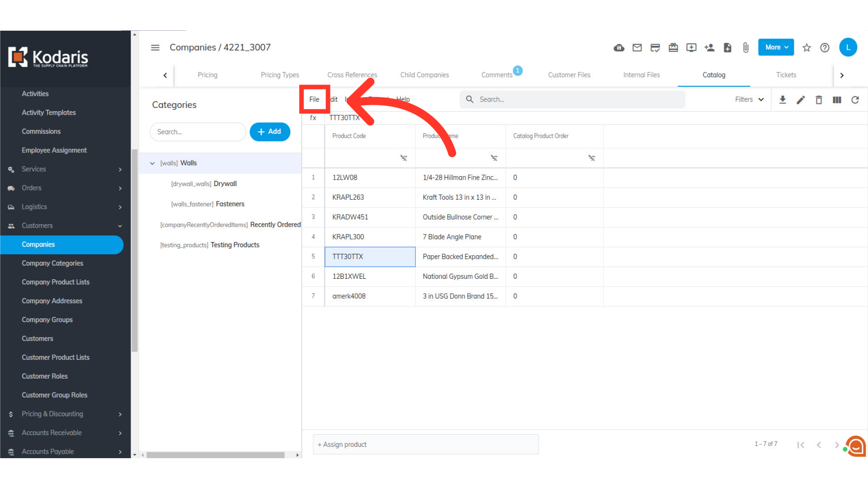This screenshot has width=868, height=488.
Task: Open the File menu in spreadsheet
Action: coord(314,99)
